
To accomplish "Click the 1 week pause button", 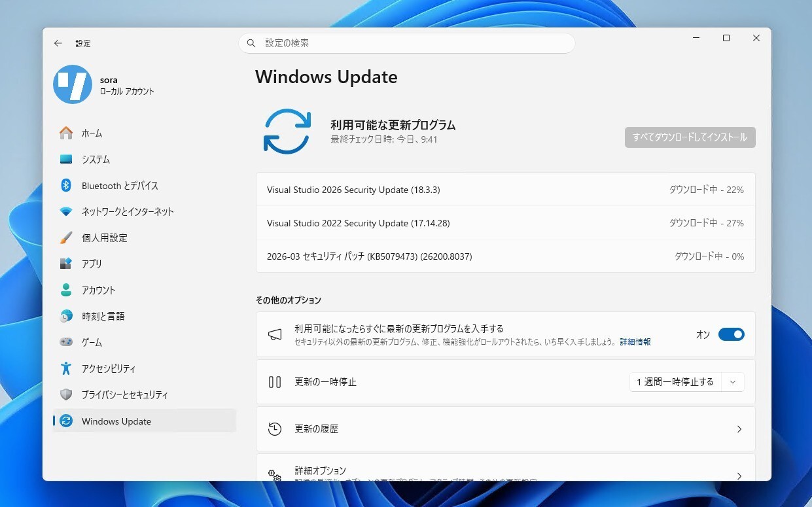I will [675, 382].
